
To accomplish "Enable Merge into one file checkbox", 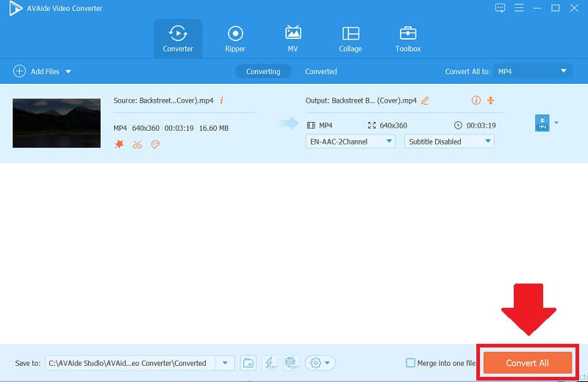I will pos(411,363).
